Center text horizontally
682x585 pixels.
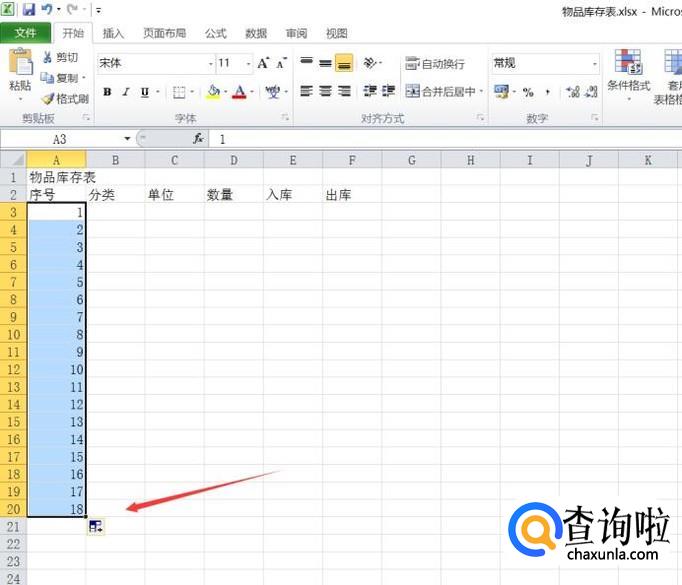(x=325, y=91)
